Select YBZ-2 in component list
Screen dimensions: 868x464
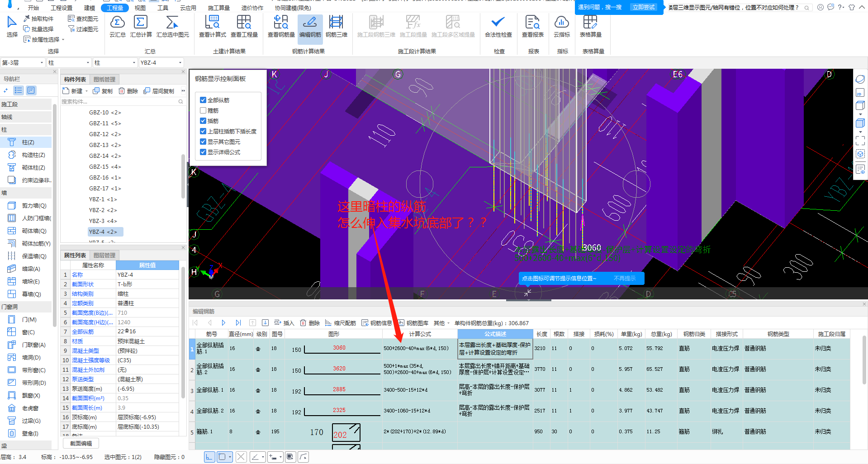pos(103,210)
